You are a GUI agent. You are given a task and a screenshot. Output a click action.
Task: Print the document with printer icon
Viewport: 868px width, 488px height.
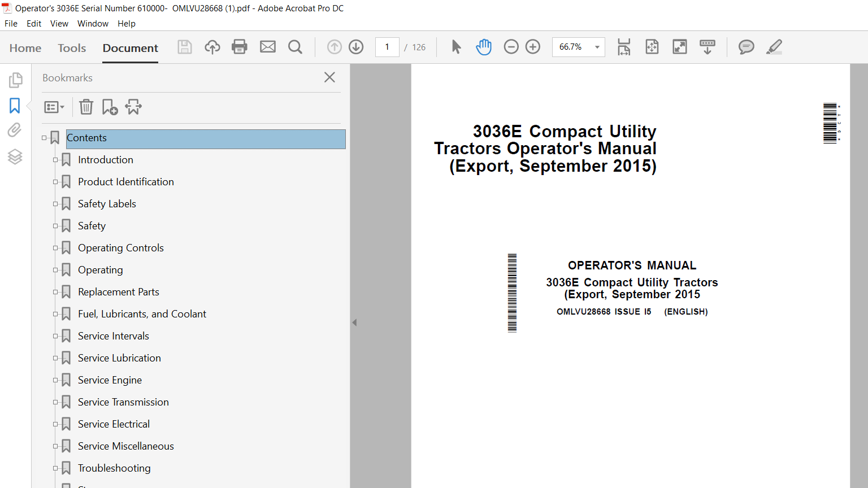(240, 47)
